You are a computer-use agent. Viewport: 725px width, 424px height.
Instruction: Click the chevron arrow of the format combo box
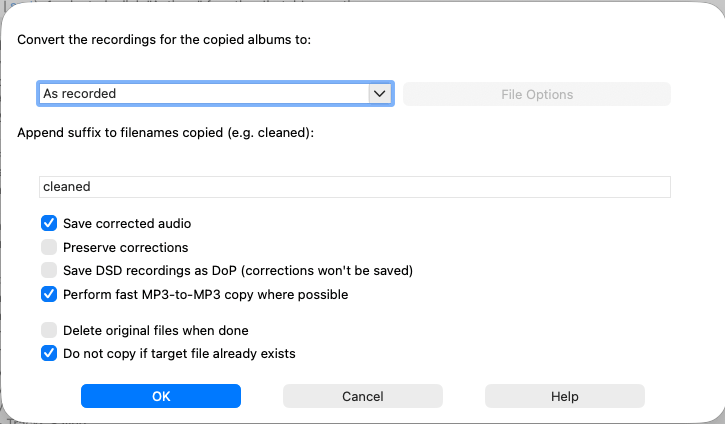tap(379, 94)
